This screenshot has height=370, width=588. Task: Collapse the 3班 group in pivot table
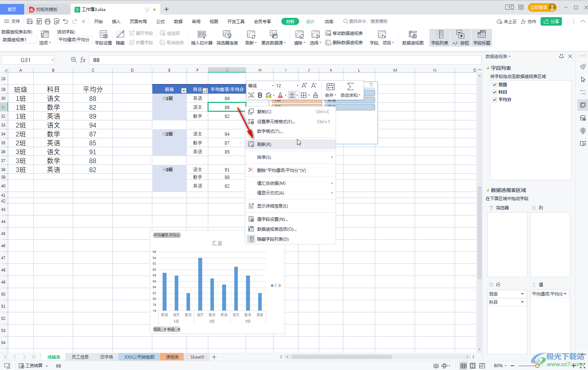click(x=164, y=170)
